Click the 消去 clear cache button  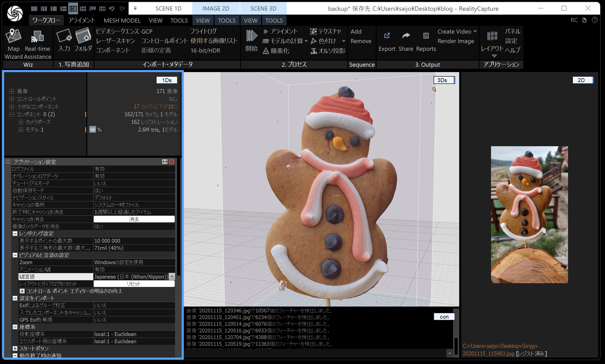[x=134, y=219]
